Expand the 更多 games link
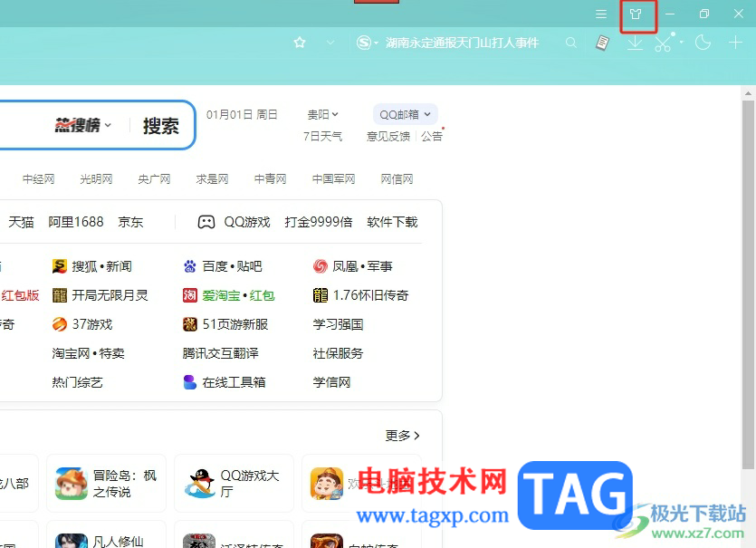756x548 pixels. (x=403, y=436)
